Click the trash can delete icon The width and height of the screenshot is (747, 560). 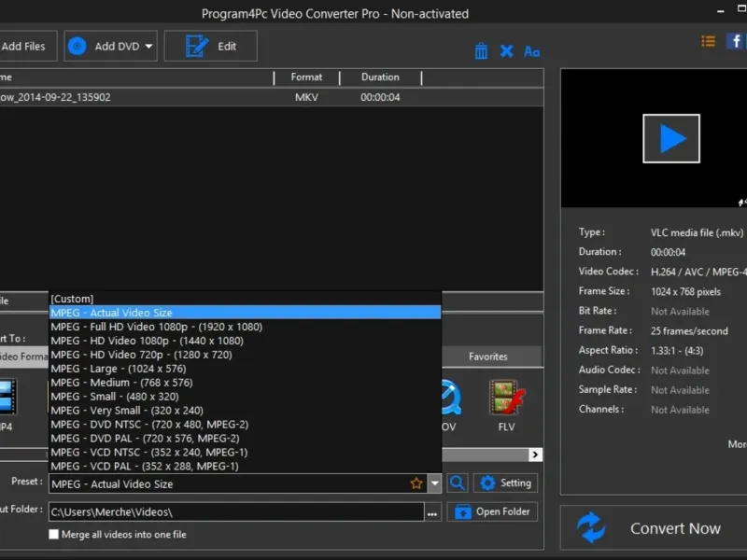coord(481,51)
